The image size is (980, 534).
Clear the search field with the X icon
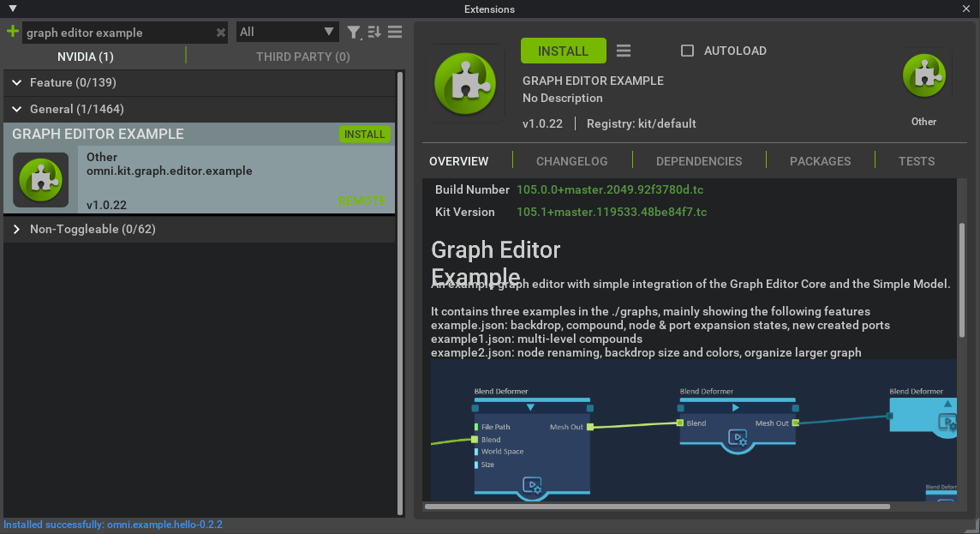pyautogui.click(x=221, y=33)
